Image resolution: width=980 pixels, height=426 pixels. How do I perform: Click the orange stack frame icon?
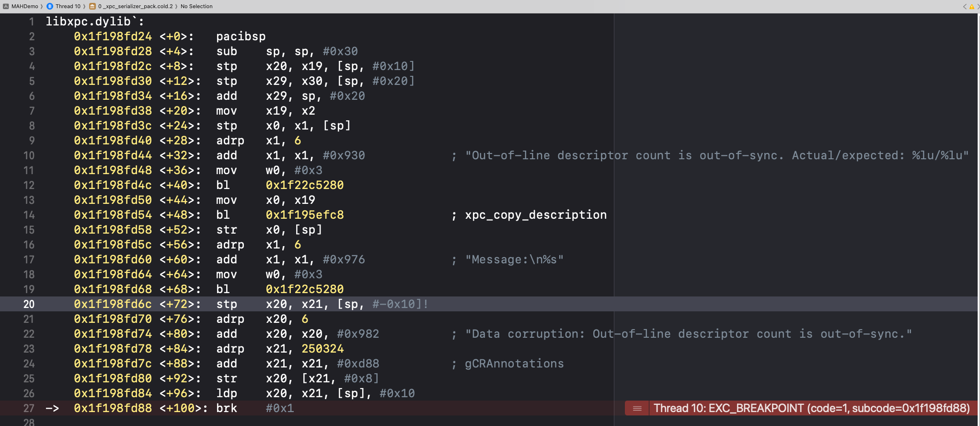click(x=92, y=6)
